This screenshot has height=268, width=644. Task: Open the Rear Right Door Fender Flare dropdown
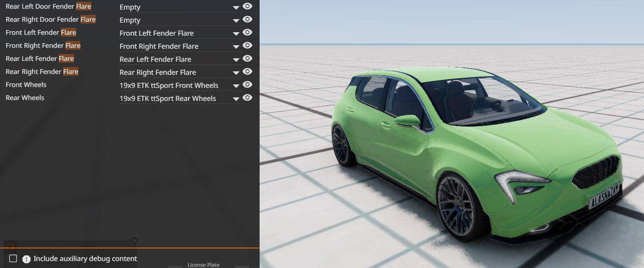pos(180,20)
